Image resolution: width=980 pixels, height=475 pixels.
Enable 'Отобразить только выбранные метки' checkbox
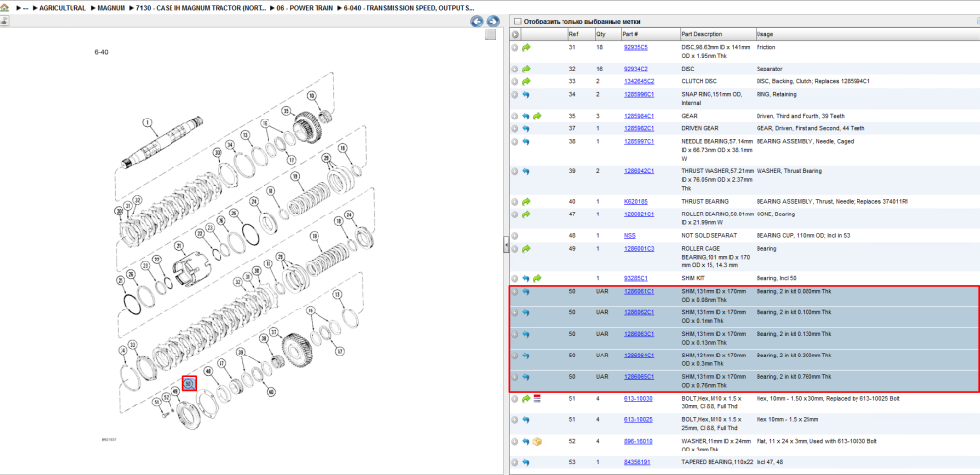[517, 22]
